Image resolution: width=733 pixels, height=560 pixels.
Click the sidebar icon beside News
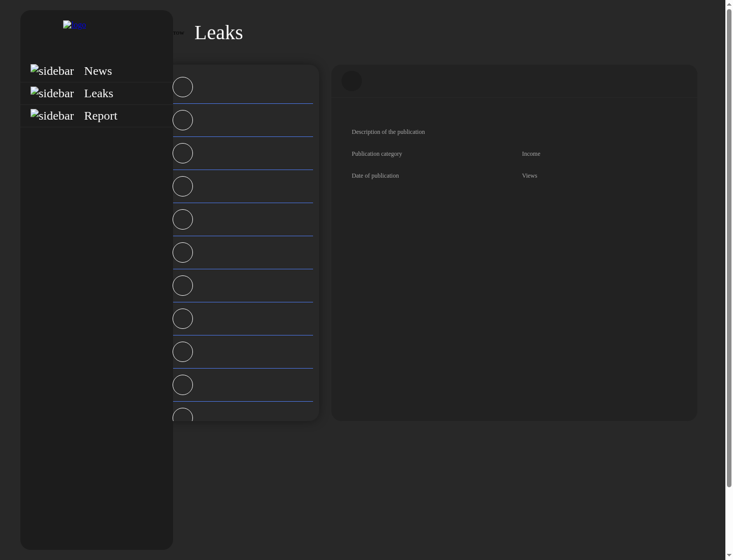(52, 71)
